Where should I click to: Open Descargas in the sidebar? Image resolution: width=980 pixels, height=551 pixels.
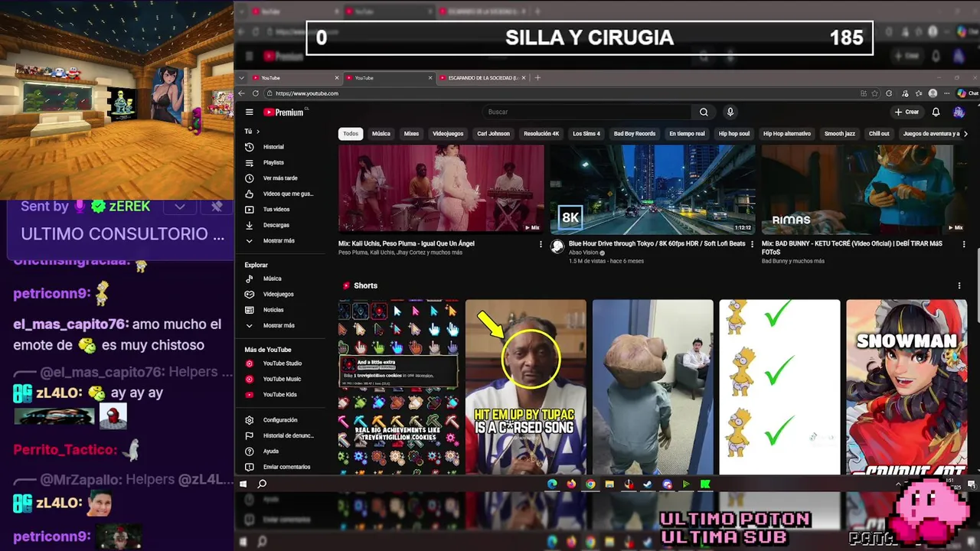(x=276, y=225)
